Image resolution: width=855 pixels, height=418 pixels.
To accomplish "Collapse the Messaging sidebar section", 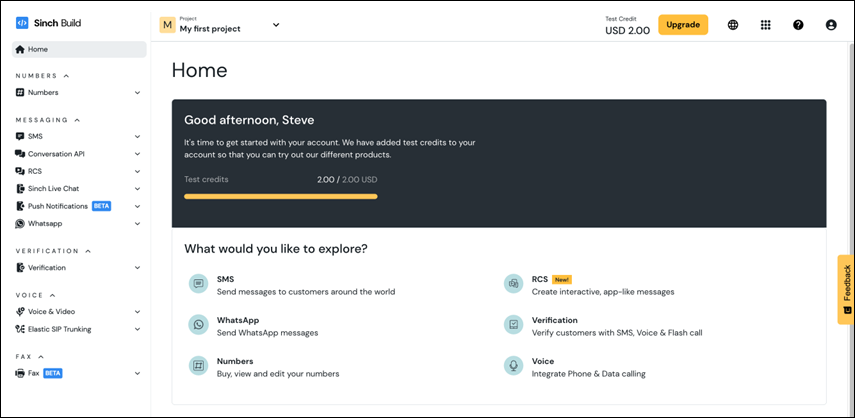I will tap(77, 120).
